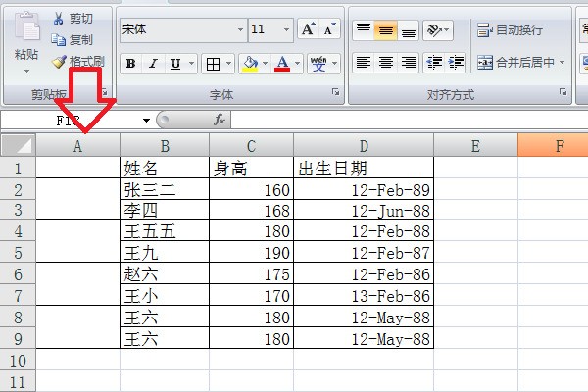The image size is (588, 392).
Task: Open the font name dropdown showing 宋体
Action: tap(240, 29)
